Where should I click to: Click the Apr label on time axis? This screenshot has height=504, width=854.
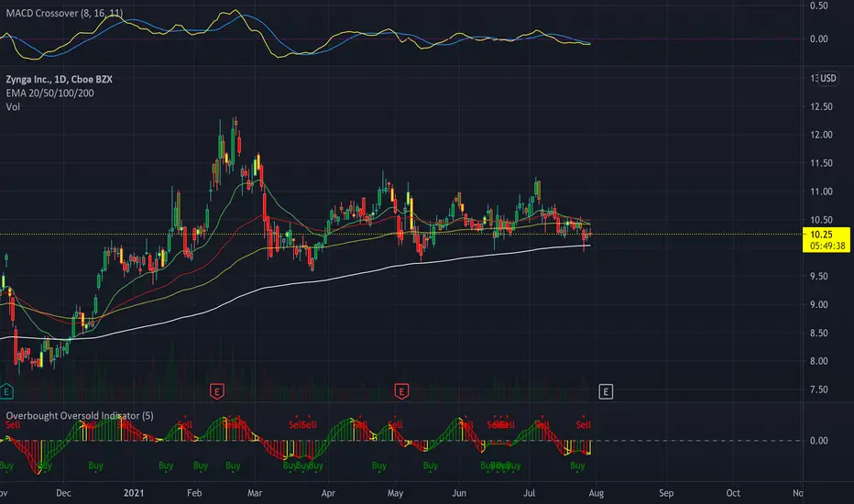328,493
